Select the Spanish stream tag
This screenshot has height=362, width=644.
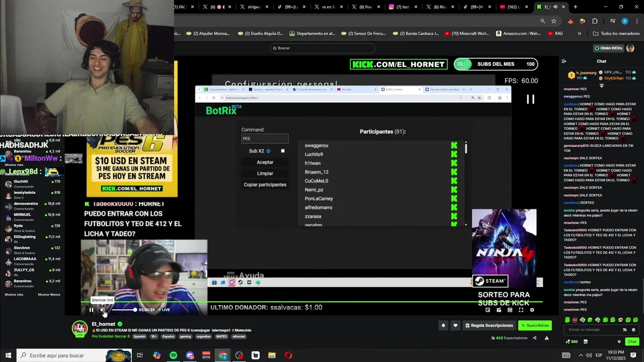point(139,336)
